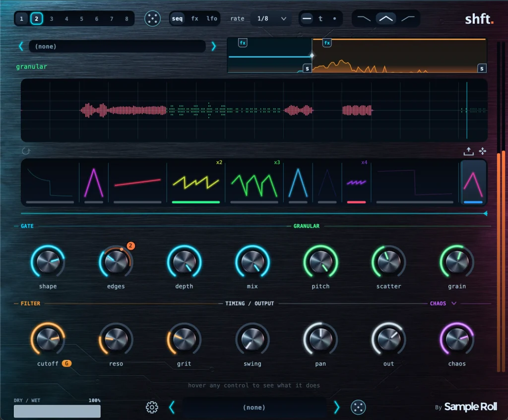Click the orange G badge next to cutoff
The width and height of the screenshot is (508, 420).
pyautogui.click(x=67, y=363)
